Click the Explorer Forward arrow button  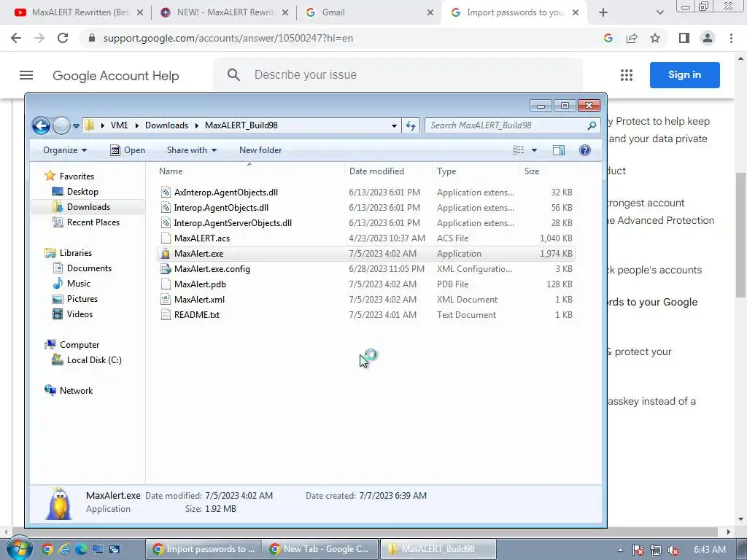(61, 125)
